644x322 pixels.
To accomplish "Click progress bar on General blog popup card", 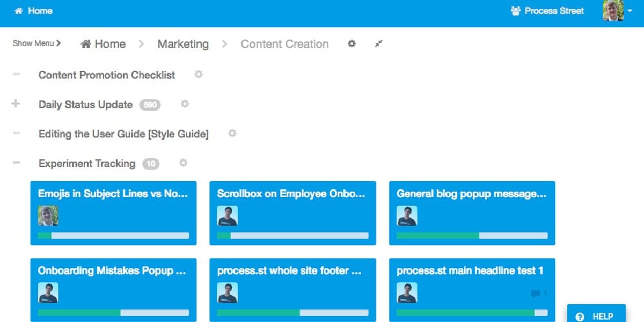I will (472, 236).
